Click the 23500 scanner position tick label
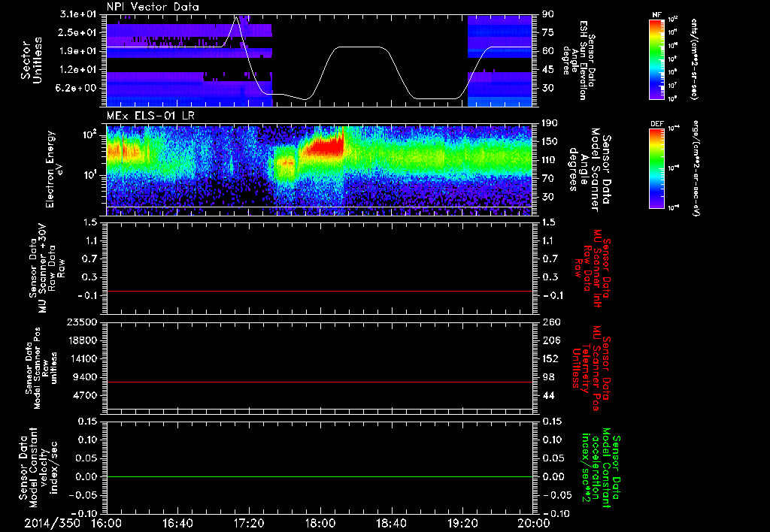This screenshot has height=532, width=770. click(x=81, y=322)
